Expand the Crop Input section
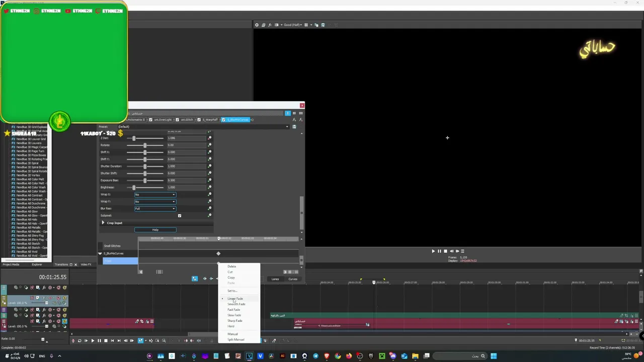 (x=103, y=223)
